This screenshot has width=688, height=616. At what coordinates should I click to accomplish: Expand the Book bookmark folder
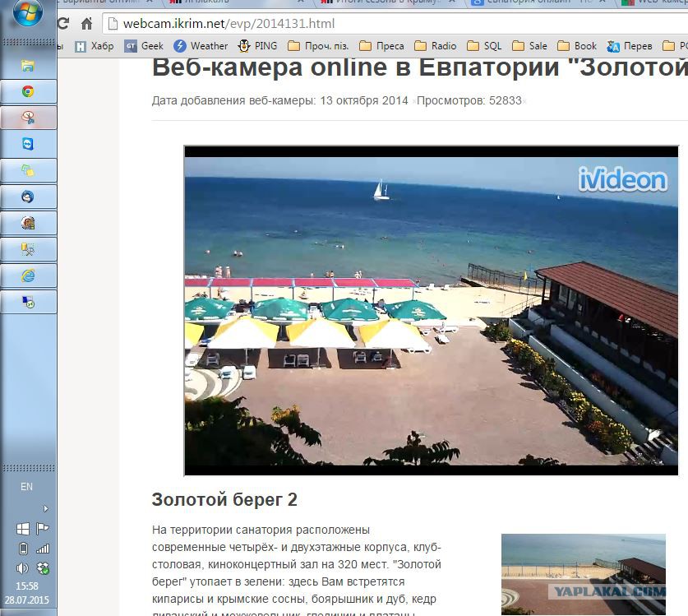[577, 46]
